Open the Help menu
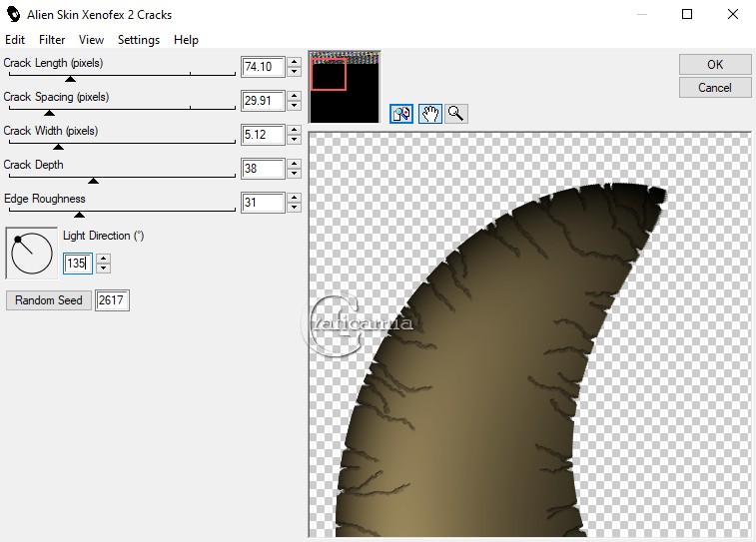 [186, 40]
